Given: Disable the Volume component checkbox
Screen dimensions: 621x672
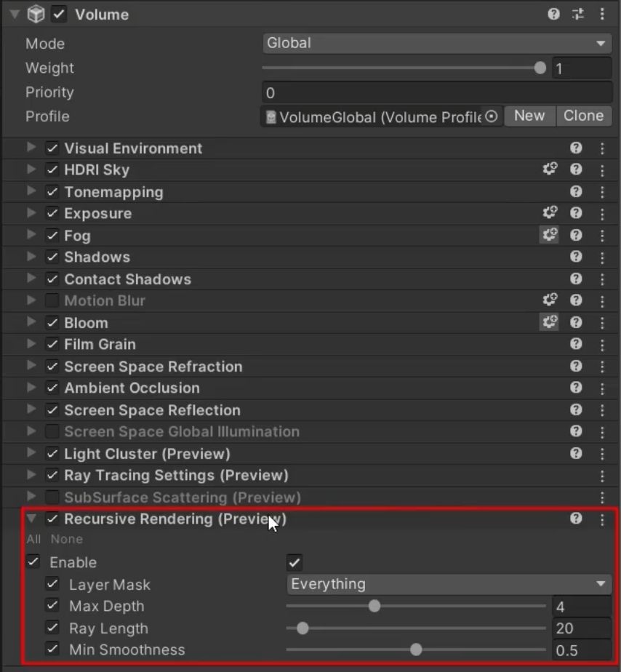Looking at the screenshot, I should pos(59,14).
